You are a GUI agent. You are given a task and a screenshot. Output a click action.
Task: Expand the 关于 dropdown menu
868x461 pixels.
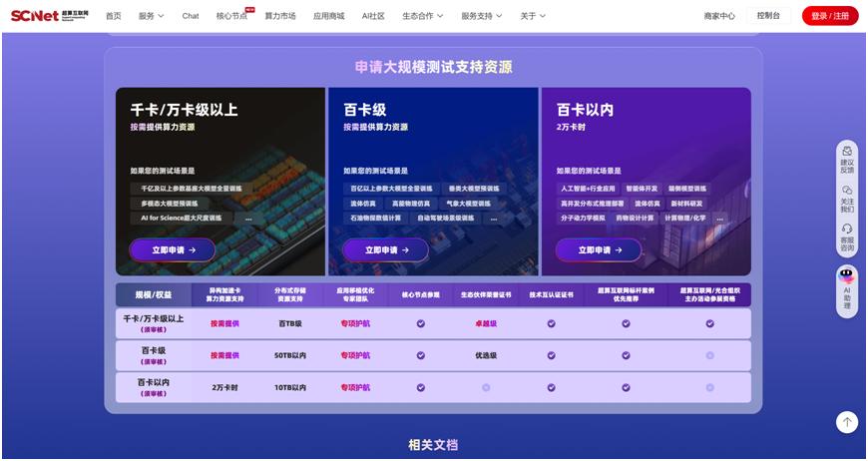coord(533,16)
